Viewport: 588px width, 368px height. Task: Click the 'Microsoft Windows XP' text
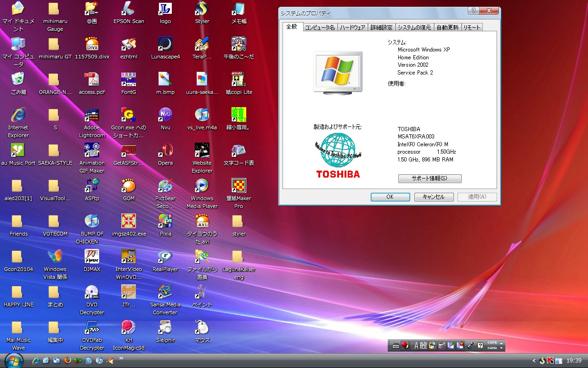pyautogui.click(x=424, y=50)
